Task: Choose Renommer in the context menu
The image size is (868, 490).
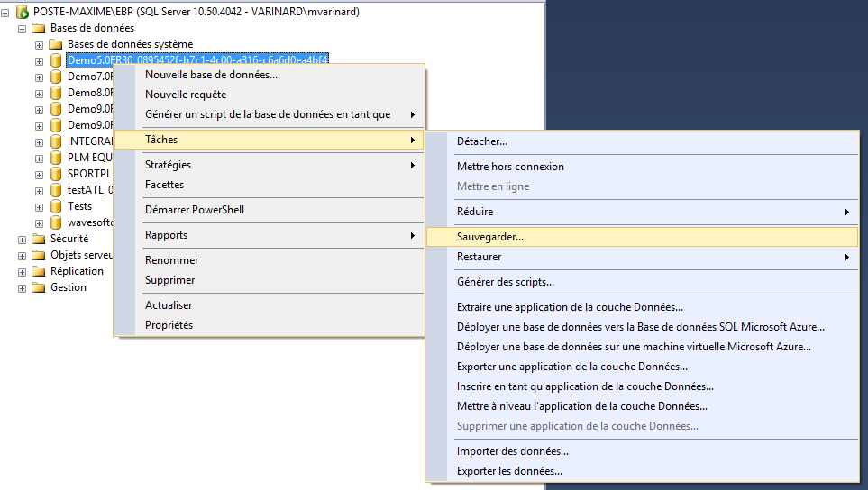Action: 269,260
